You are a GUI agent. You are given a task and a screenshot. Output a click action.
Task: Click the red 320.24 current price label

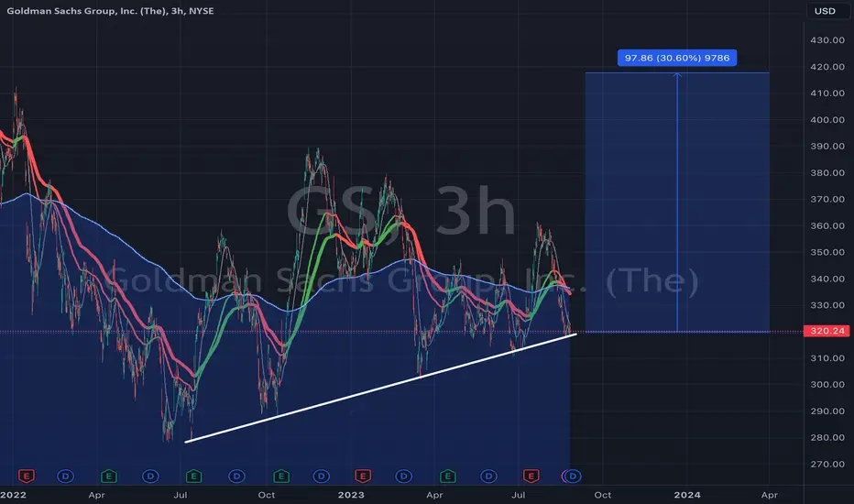827,331
